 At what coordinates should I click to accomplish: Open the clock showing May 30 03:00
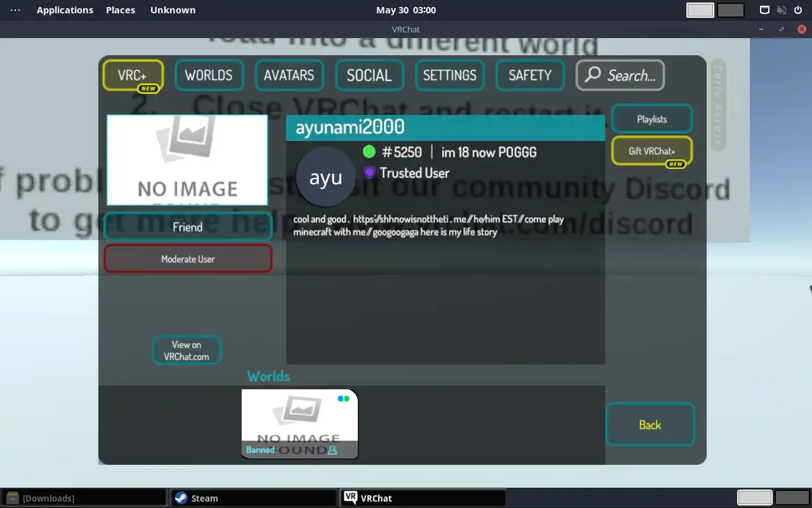click(406, 10)
